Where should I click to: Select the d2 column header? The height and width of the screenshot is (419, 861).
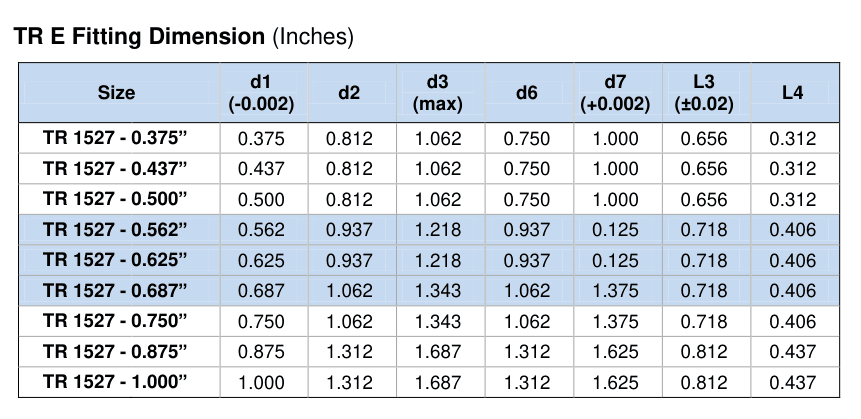tap(349, 92)
